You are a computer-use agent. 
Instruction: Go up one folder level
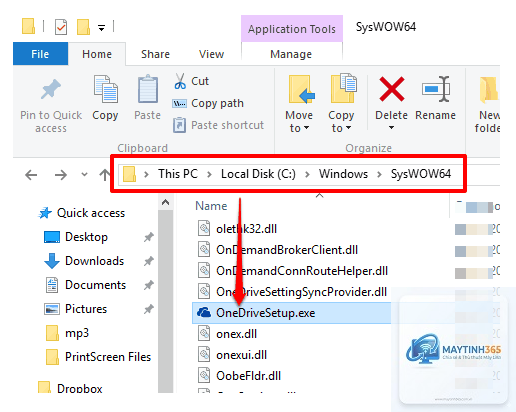(x=105, y=175)
